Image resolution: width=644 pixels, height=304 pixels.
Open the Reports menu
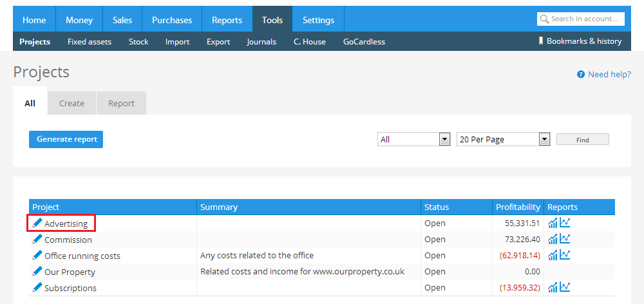point(227,20)
